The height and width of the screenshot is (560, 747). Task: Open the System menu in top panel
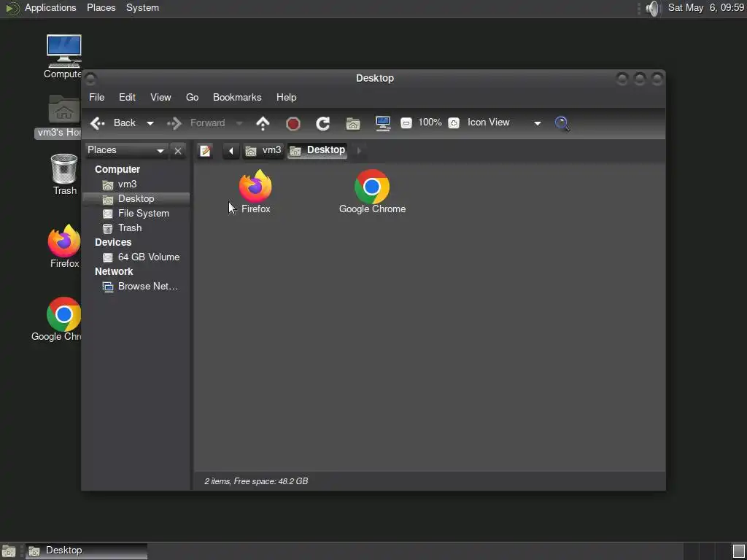click(x=142, y=8)
